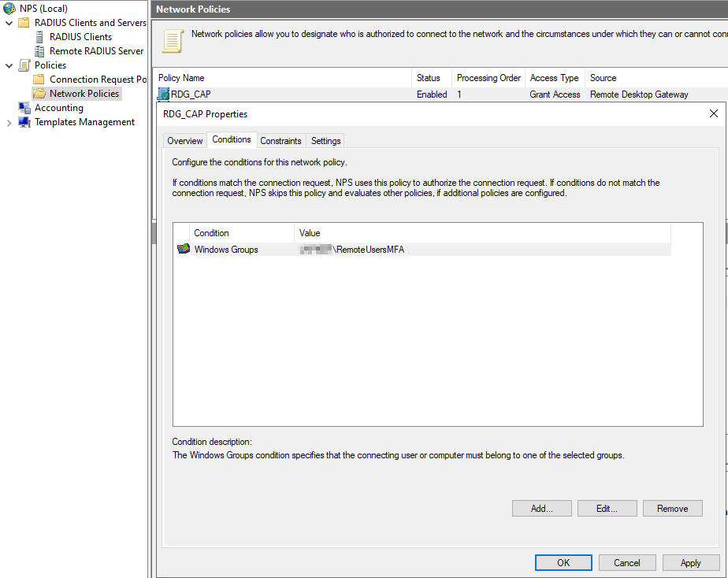Click the Edit... condition button
Viewport: 728px width, 578px height.
pos(607,509)
